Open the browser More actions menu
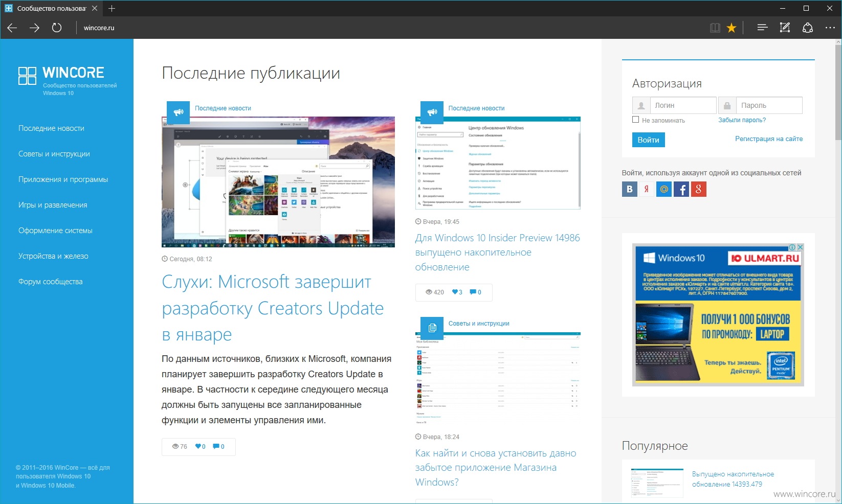 pyautogui.click(x=830, y=28)
